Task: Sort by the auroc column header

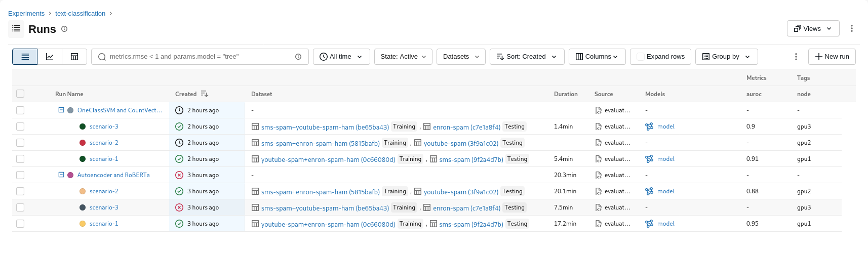Action: click(x=754, y=94)
